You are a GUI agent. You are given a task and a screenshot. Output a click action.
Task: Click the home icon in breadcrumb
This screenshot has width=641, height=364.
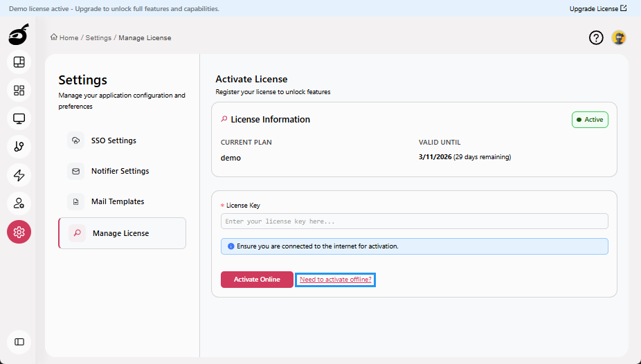(54, 37)
